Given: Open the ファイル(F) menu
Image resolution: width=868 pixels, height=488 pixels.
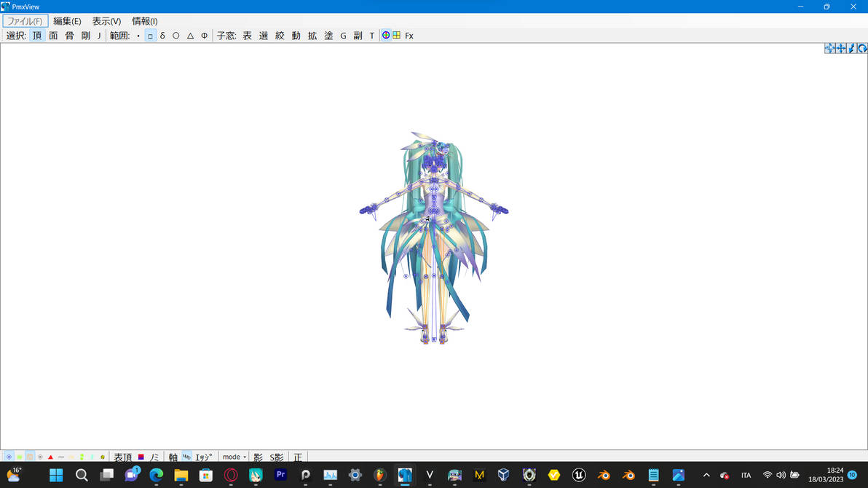Looking at the screenshot, I should point(25,21).
